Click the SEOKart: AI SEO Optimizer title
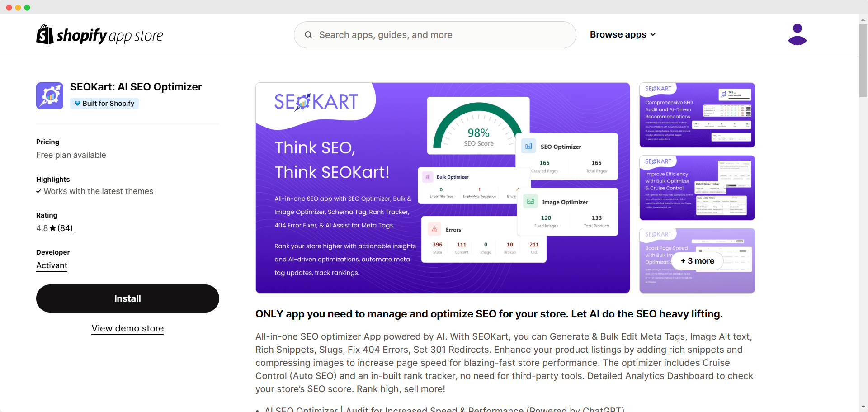 [x=136, y=87]
